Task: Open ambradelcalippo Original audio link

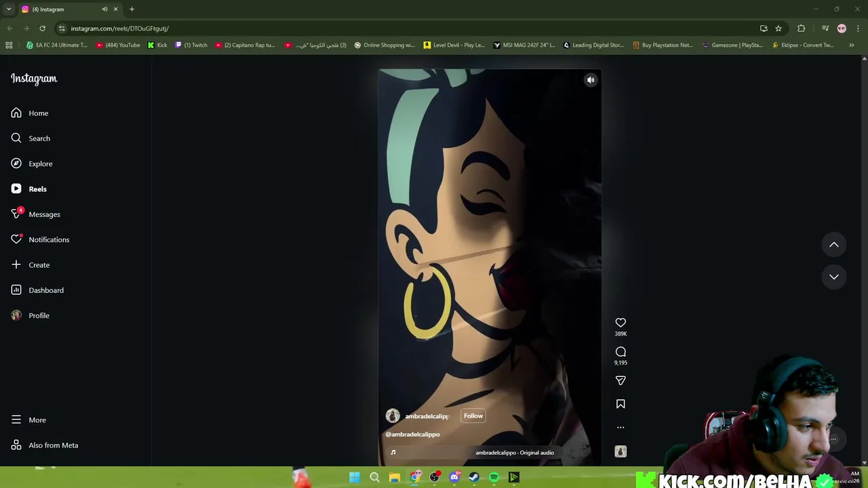Action: 515,453
